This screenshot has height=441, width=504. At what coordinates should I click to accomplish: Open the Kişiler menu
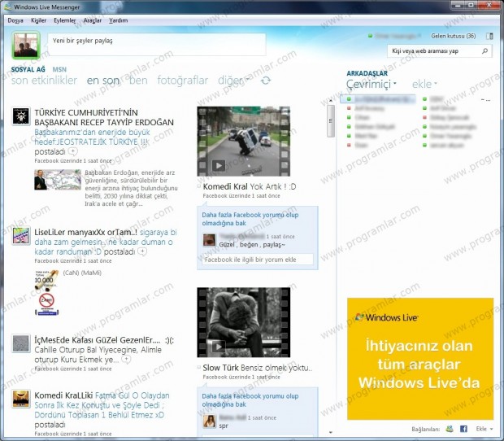(x=38, y=20)
